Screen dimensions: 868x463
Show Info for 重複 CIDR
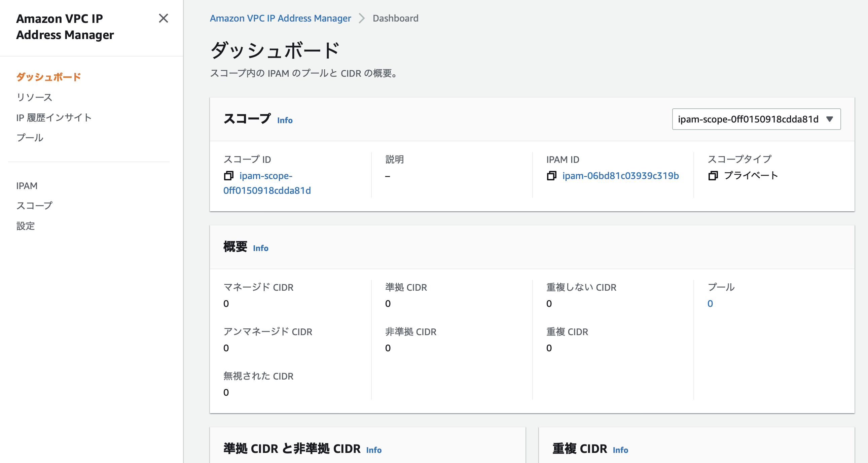[620, 450]
